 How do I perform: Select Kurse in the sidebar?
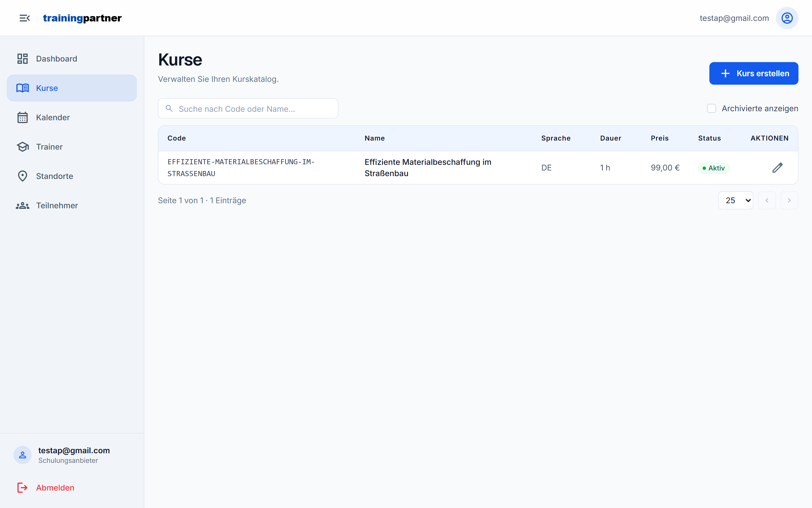pos(72,88)
